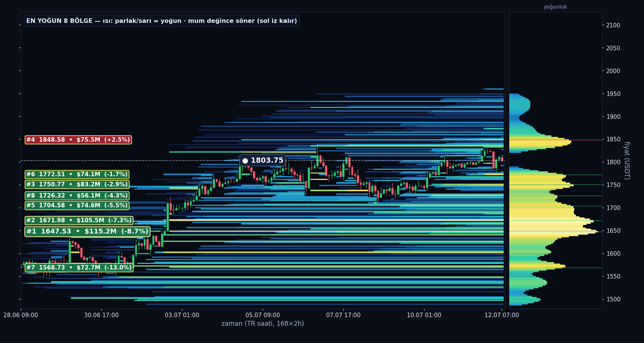Click the yoğunluk panel heading
The height and width of the screenshot is (343, 644).
coord(555,7)
